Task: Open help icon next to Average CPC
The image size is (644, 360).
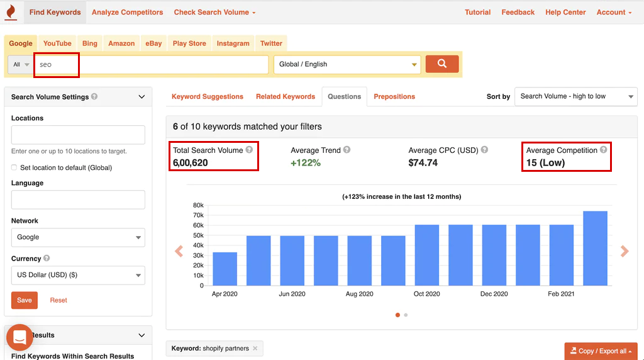Action: coord(484,150)
